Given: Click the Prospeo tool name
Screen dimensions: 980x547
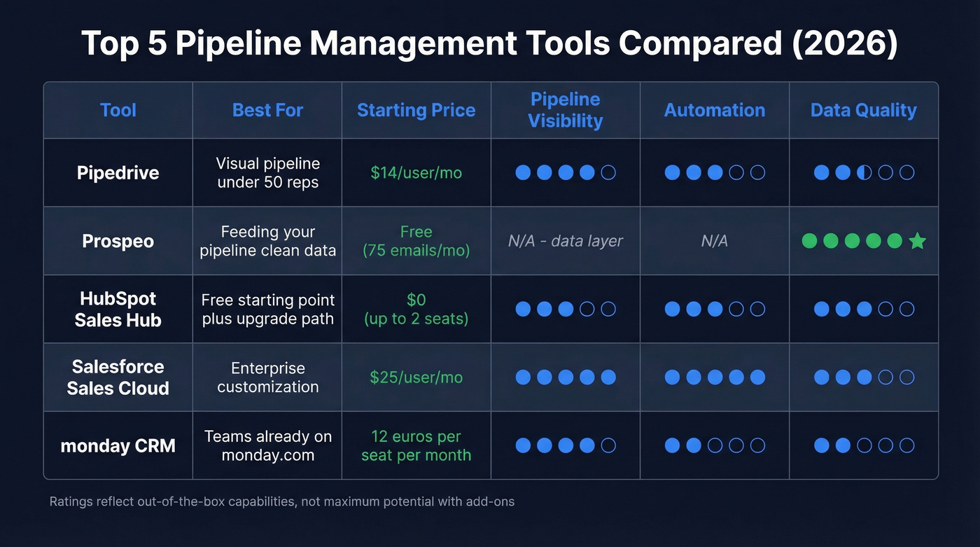Looking at the screenshot, I should click(x=118, y=240).
